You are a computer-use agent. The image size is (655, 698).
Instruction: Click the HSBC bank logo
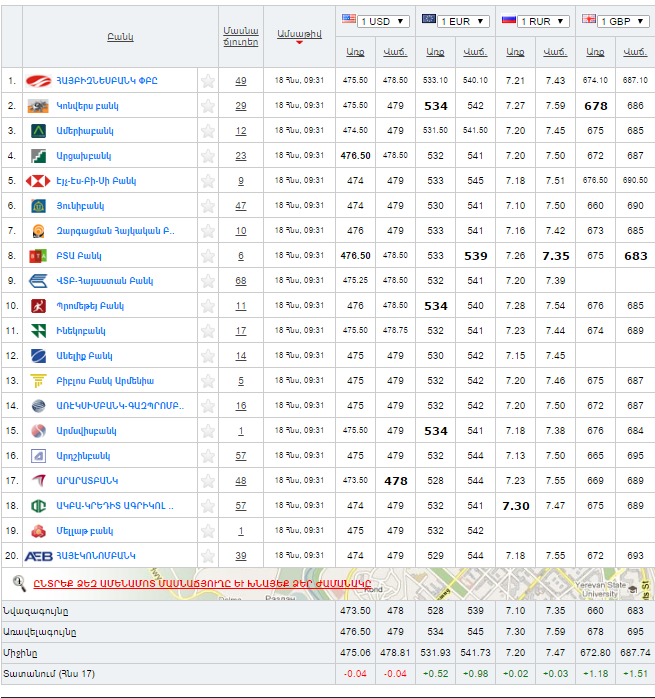[x=38, y=181]
